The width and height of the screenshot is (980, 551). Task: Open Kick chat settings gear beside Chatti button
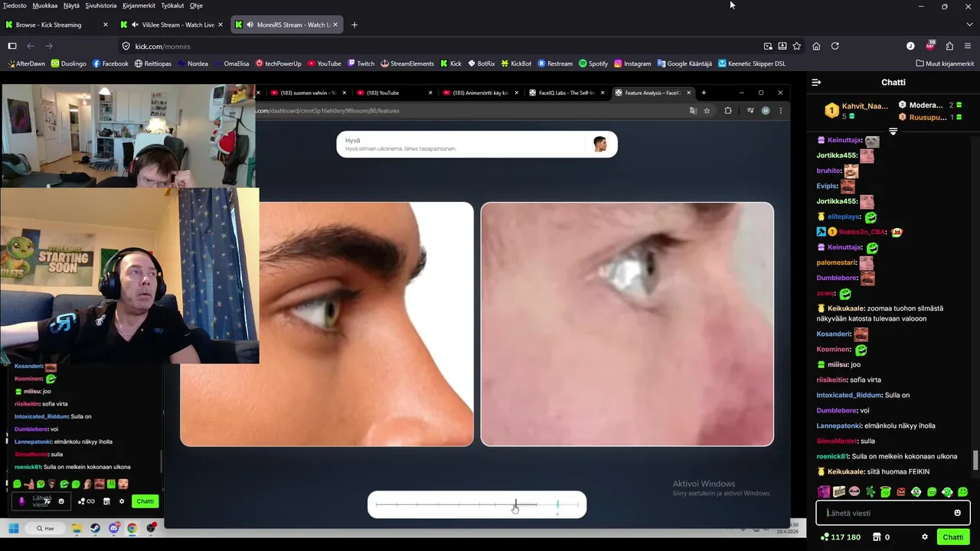pyautogui.click(x=925, y=537)
